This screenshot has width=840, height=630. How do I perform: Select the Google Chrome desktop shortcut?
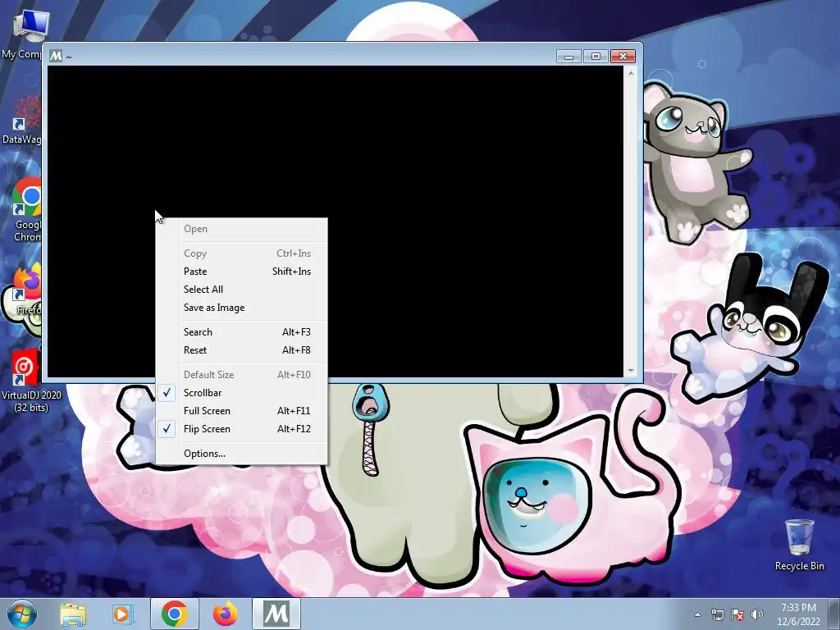pyautogui.click(x=27, y=210)
